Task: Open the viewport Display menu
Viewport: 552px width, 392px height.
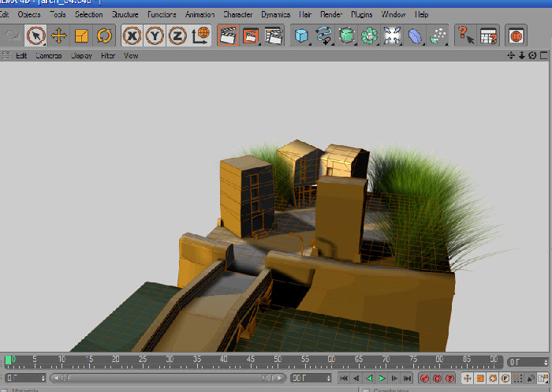Action: point(81,56)
